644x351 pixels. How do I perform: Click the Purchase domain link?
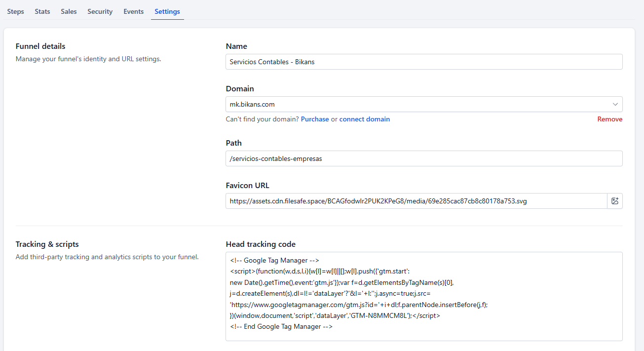315,119
